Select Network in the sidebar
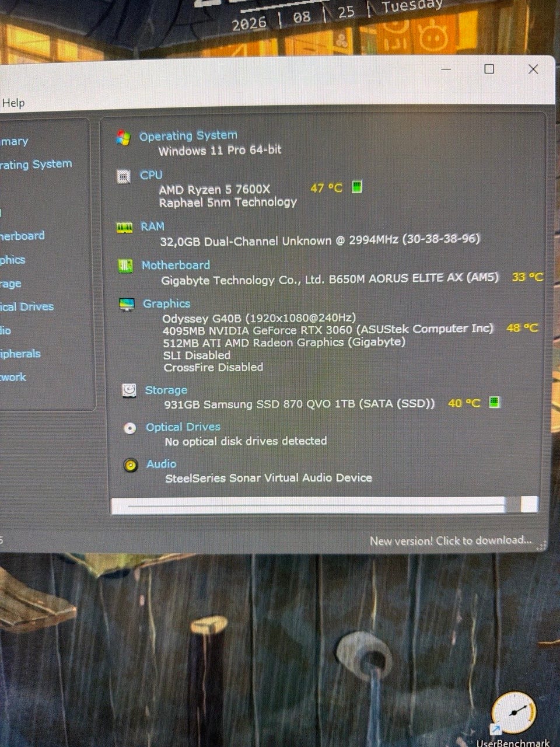Image resolution: width=560 pixels, height=747 pixels. [x=13, y=377]
